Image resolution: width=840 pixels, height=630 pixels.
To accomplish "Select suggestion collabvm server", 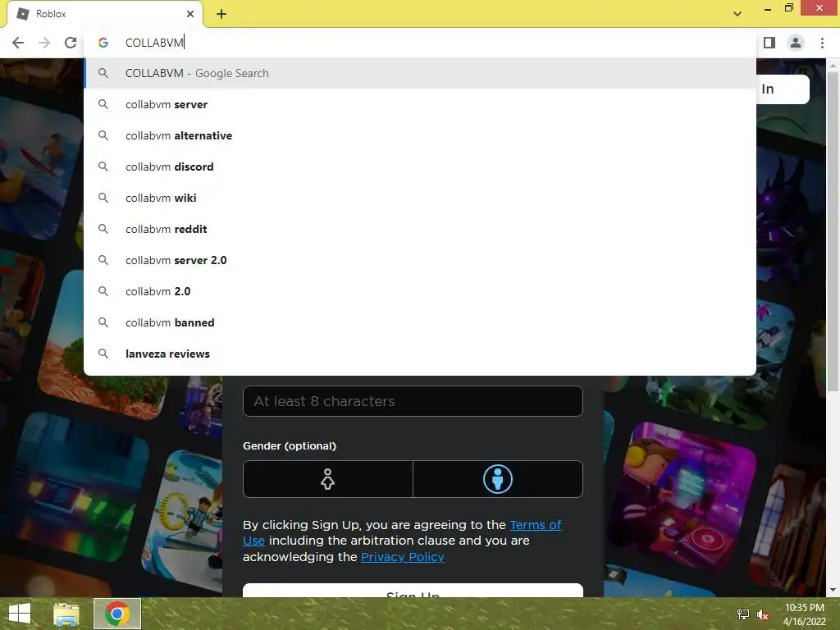I will 420,104.
